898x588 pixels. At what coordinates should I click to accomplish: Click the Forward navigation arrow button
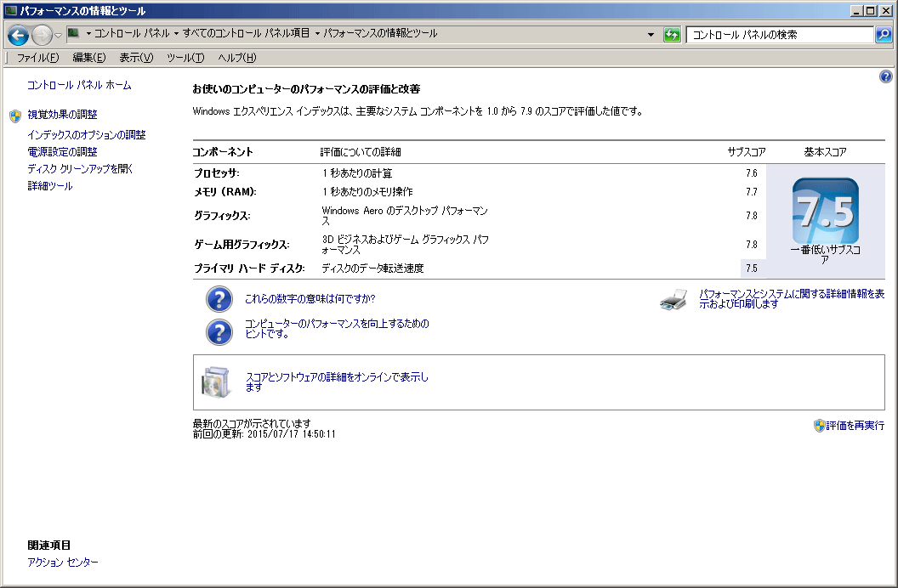42,35
